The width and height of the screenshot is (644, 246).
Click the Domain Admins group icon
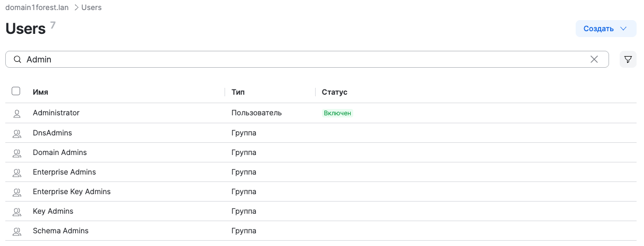(x=16, y=153)
